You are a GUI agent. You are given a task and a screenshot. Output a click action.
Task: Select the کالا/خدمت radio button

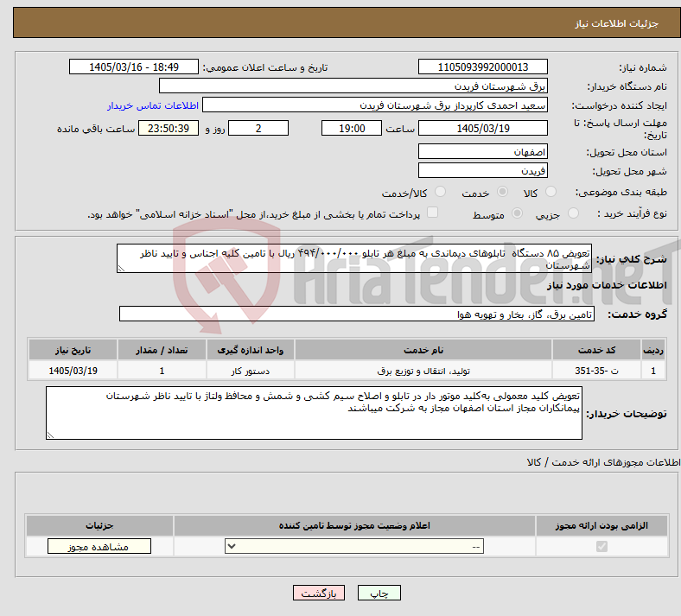click(x=441, y=192)
